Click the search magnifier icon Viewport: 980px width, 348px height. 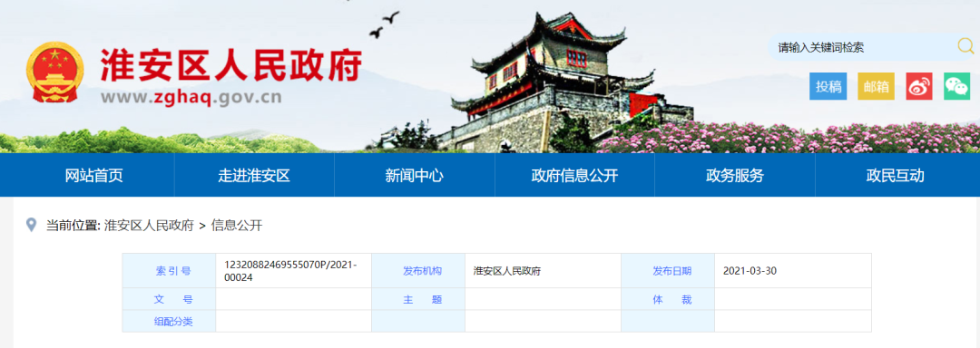click(965, 46)
